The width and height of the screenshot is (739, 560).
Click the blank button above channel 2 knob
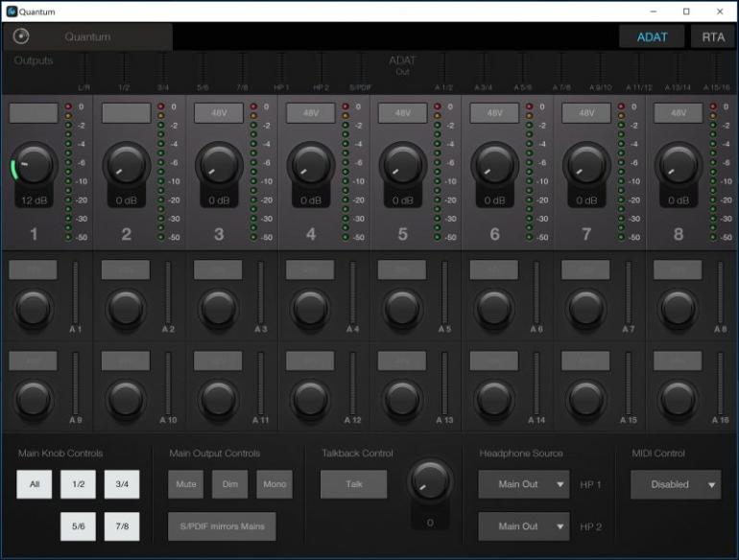(127, 113)
